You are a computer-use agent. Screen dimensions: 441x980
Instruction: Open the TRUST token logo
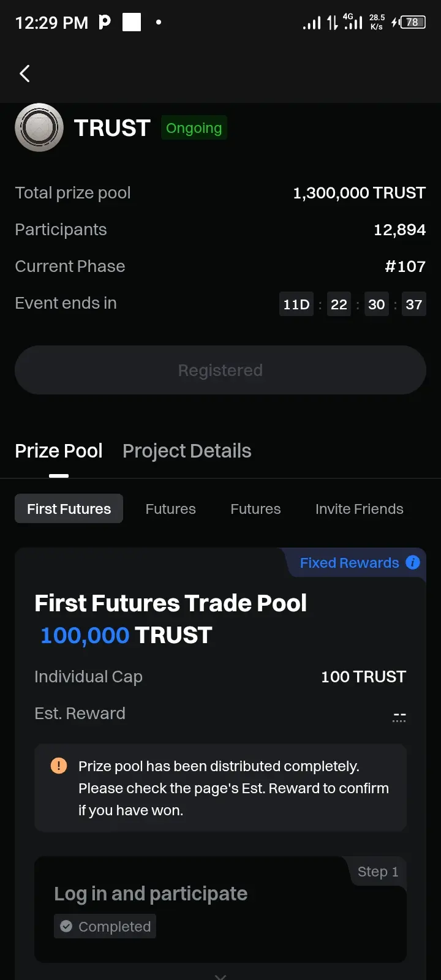tap(39, 127)
